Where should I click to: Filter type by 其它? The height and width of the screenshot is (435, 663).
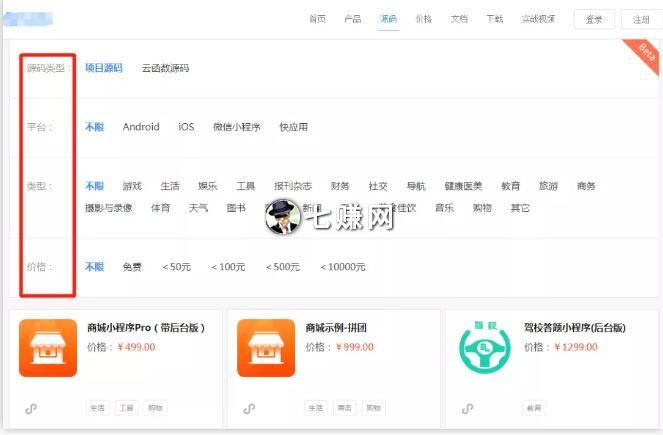click(520, 208)
